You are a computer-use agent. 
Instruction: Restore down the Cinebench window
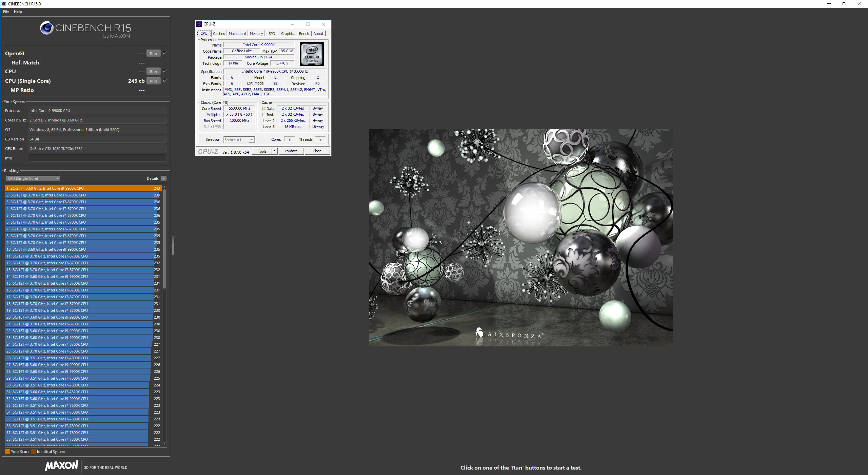pyautogui.click(x=844, y=4)
